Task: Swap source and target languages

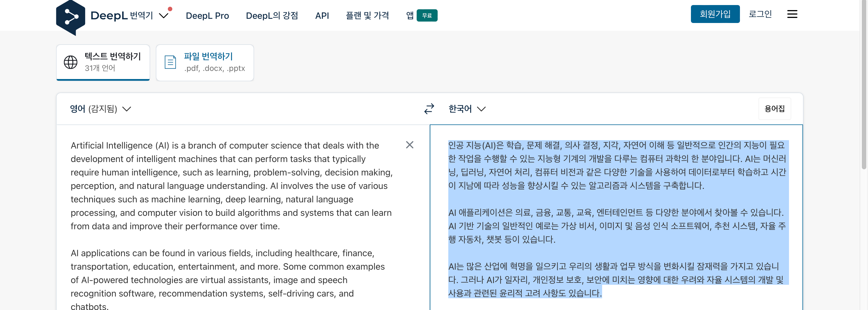Action: click(429, 109)
